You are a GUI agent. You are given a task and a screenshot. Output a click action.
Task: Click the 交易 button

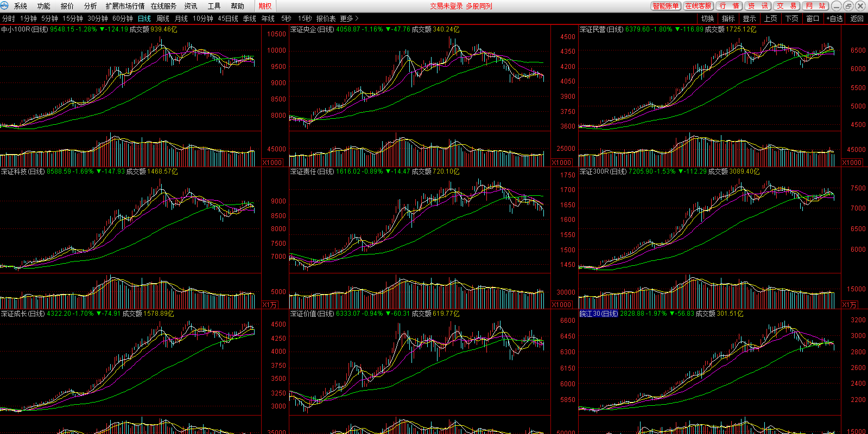click(787, 6)
